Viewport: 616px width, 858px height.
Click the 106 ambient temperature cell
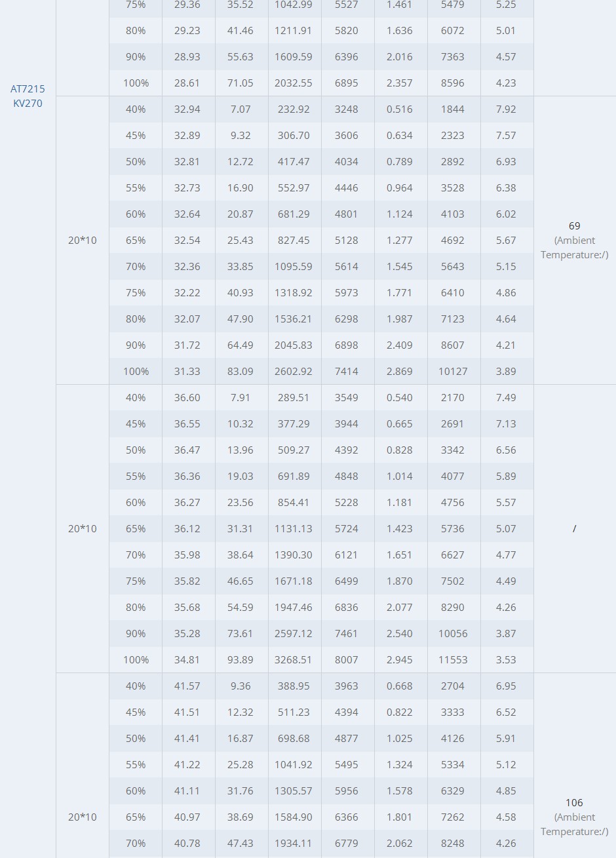[x=575, y=817]
